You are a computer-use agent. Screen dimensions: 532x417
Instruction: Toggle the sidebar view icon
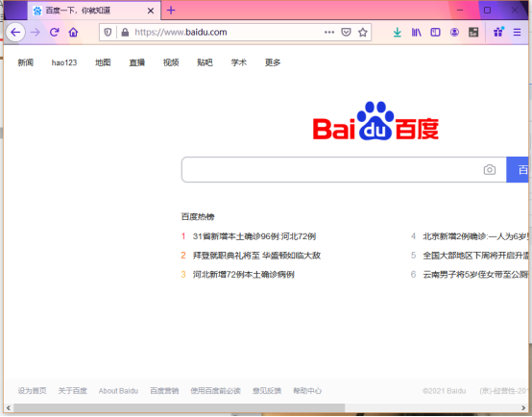pyautogui.click(x=435, y=33)
